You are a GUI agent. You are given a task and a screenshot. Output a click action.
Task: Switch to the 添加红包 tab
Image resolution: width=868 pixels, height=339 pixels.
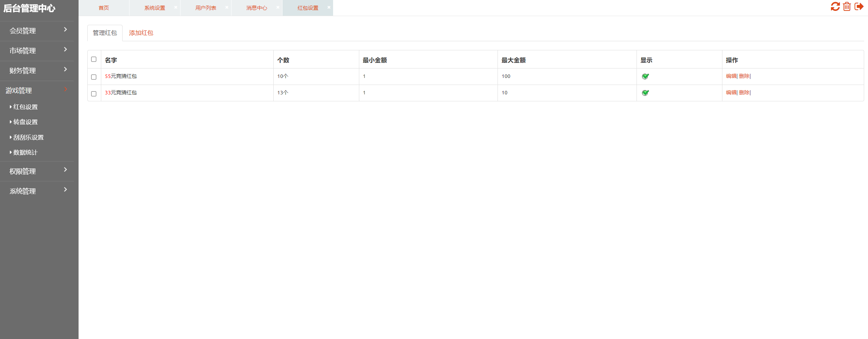(141, 33)
